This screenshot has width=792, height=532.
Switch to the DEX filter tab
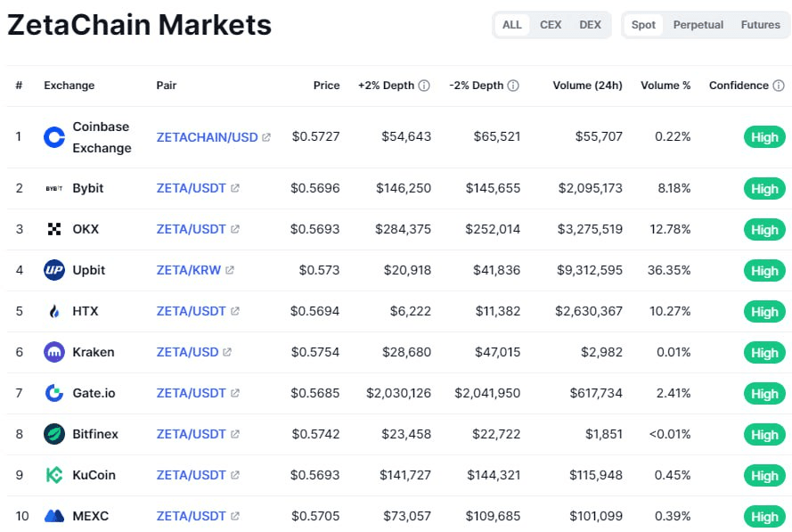click(590, 25)
